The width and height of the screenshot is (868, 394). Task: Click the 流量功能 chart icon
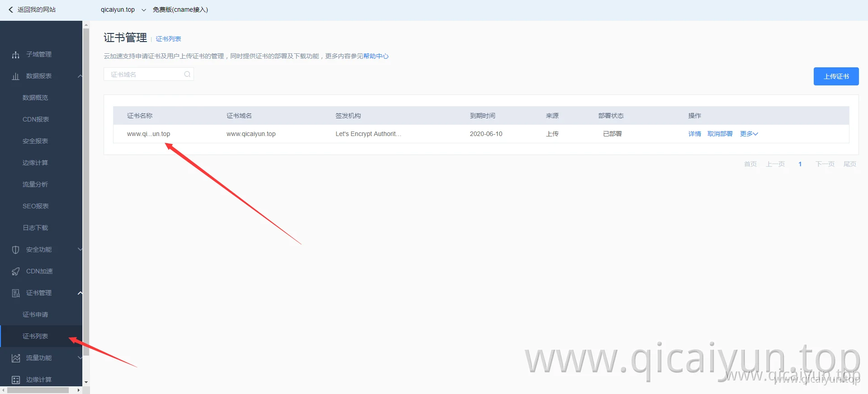point(16,358)
